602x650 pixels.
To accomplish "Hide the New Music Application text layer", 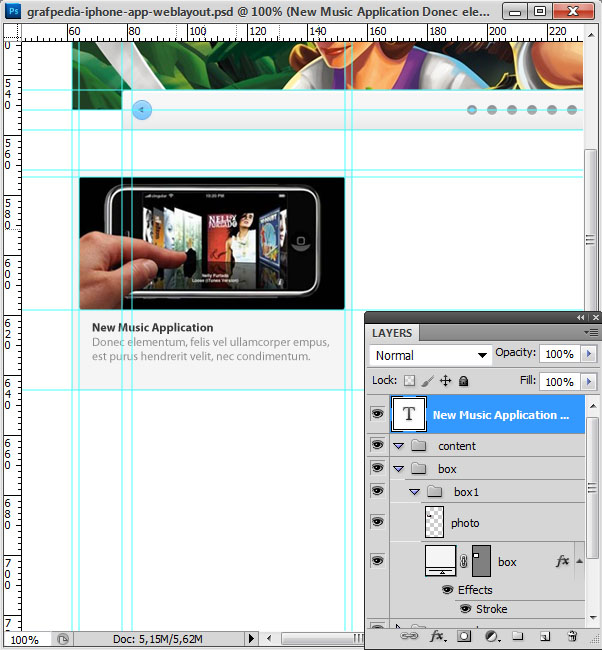I will (x=377, y=414).
